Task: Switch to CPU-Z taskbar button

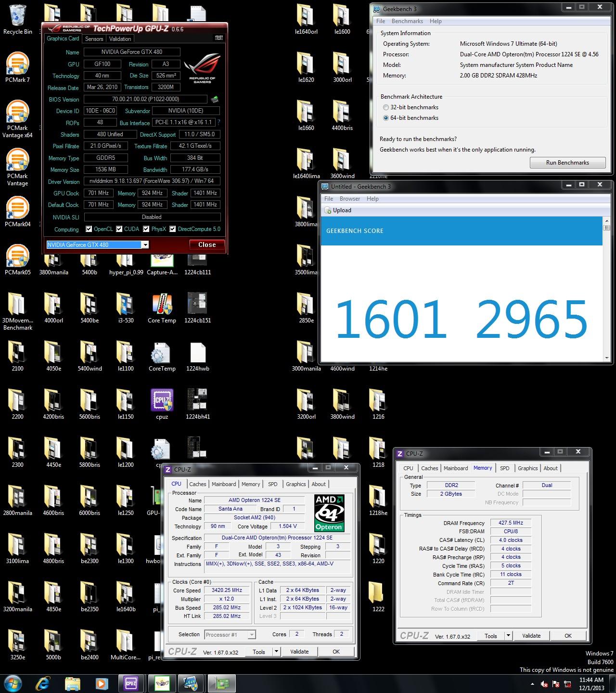Action: [131, 683]
